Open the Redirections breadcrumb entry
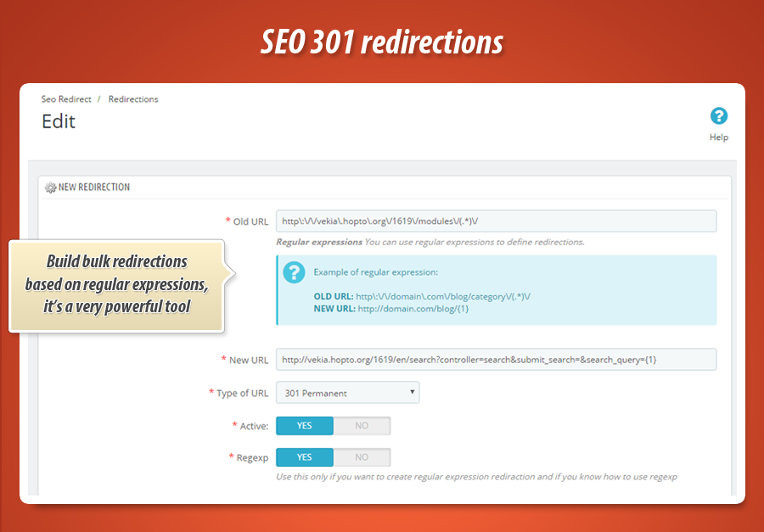Screen dimensions: 764x532 (132, 99)
